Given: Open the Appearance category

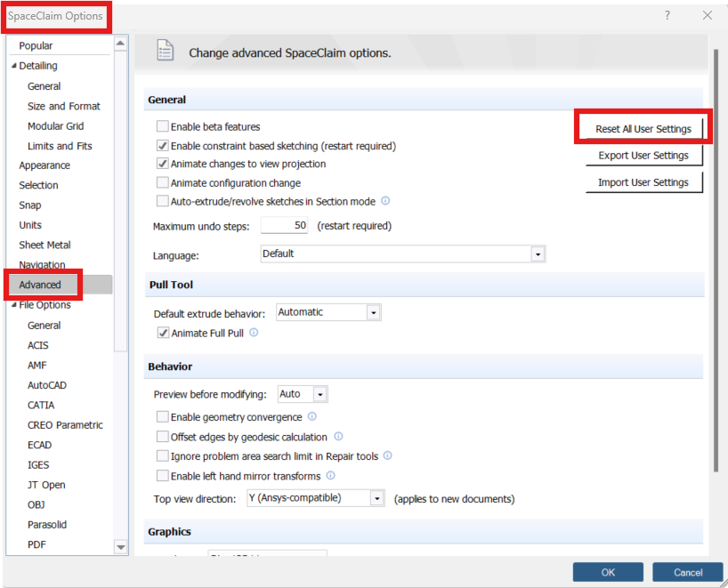Looking at the screenshot, I should (44, 165).
